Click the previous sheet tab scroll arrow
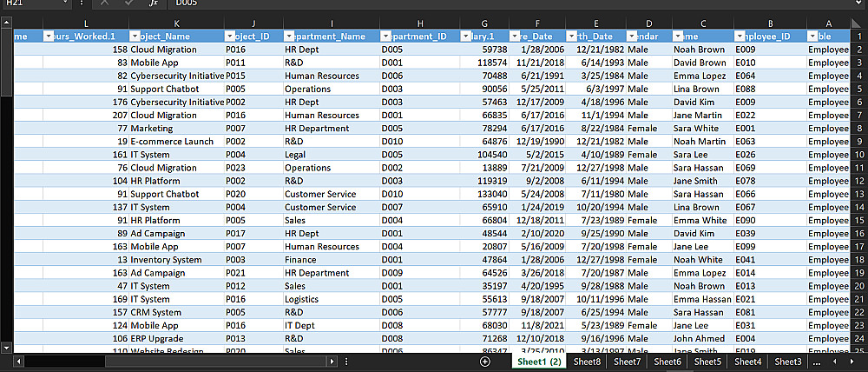This screenshot has width=868, height=372. click(x=835, y=362)
